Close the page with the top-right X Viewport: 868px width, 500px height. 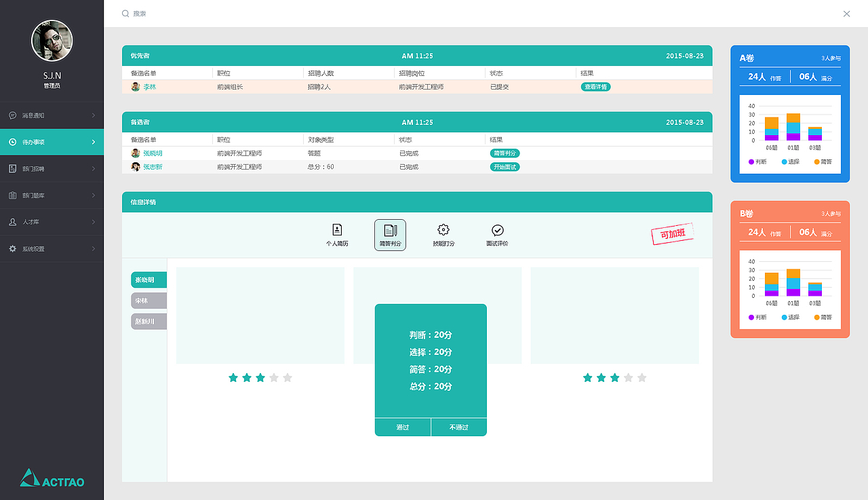point(846,14)
